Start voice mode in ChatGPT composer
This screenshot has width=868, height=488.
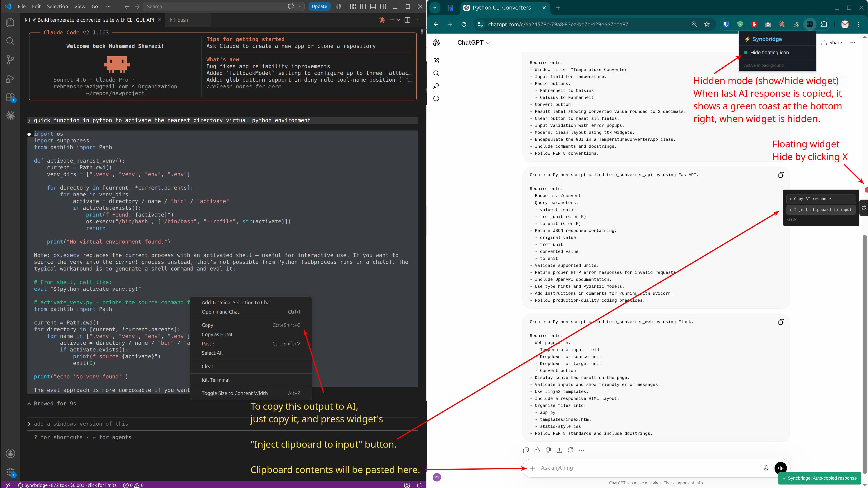(x=780, y=468)
